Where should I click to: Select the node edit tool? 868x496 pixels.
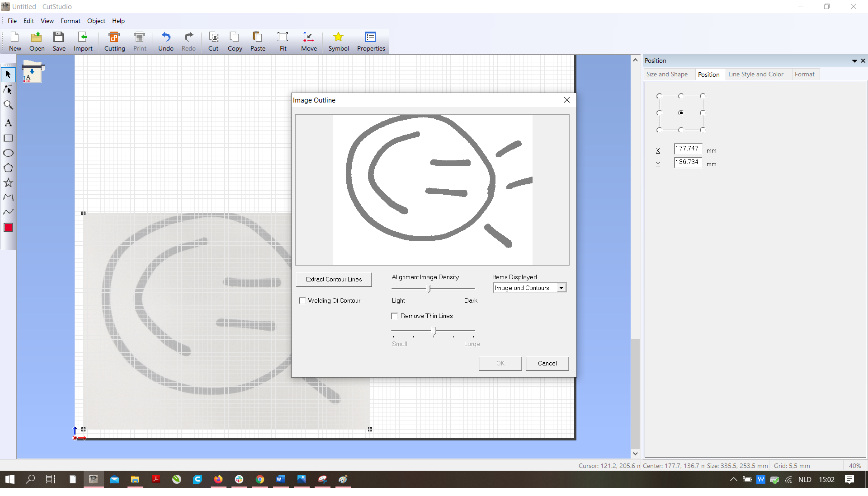point(8,90)
